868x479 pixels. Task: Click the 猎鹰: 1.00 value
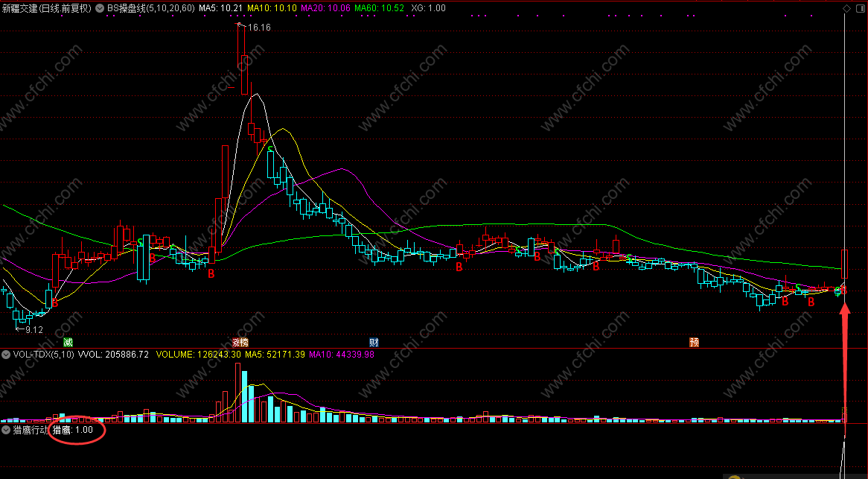[73, 430]
